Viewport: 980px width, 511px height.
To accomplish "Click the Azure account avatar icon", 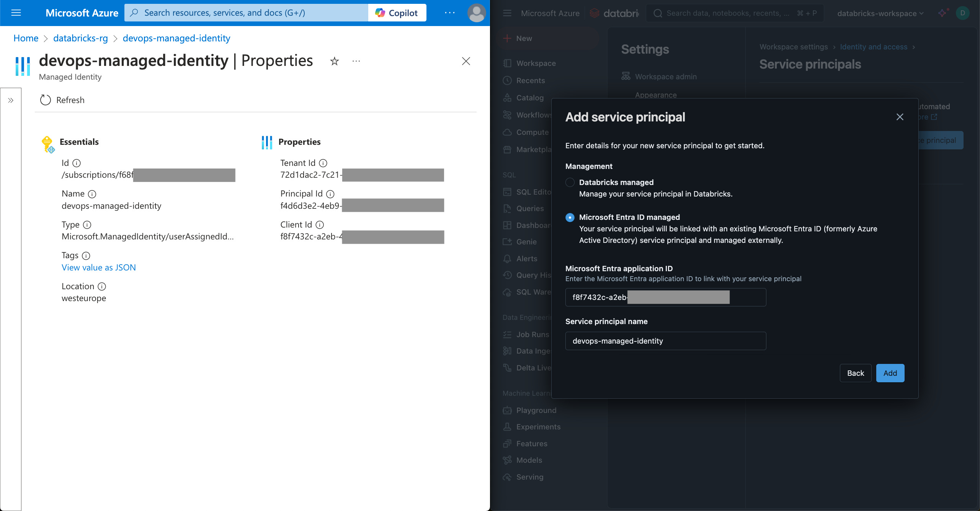I will [476, 13].
